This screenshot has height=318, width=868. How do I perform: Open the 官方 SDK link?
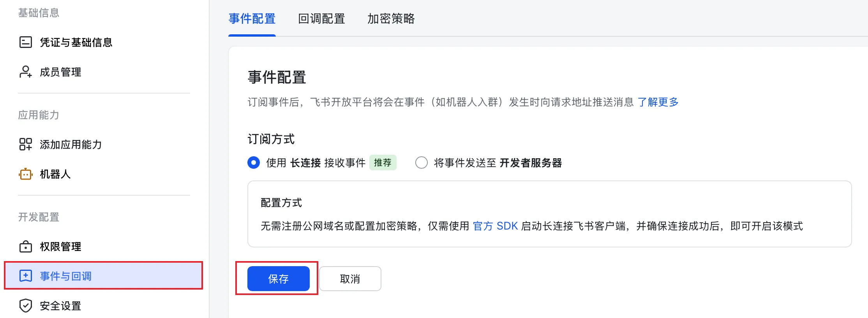495,226
